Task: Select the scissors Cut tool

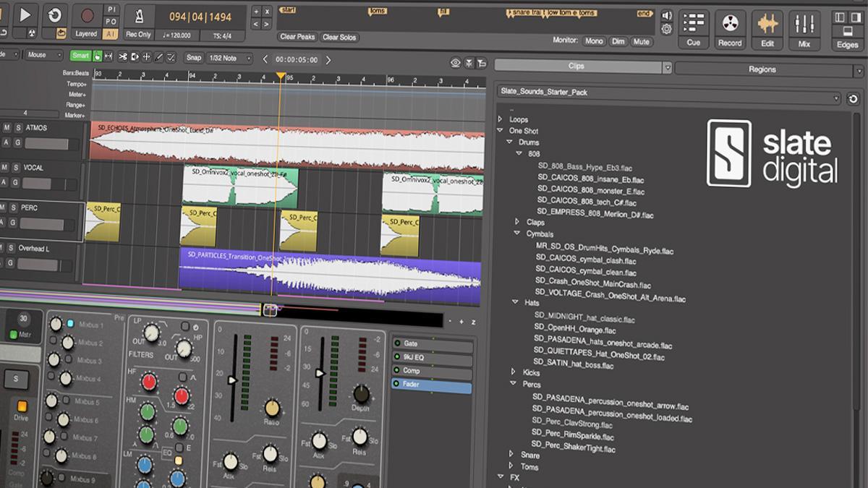Action: (x=122, y=57)
